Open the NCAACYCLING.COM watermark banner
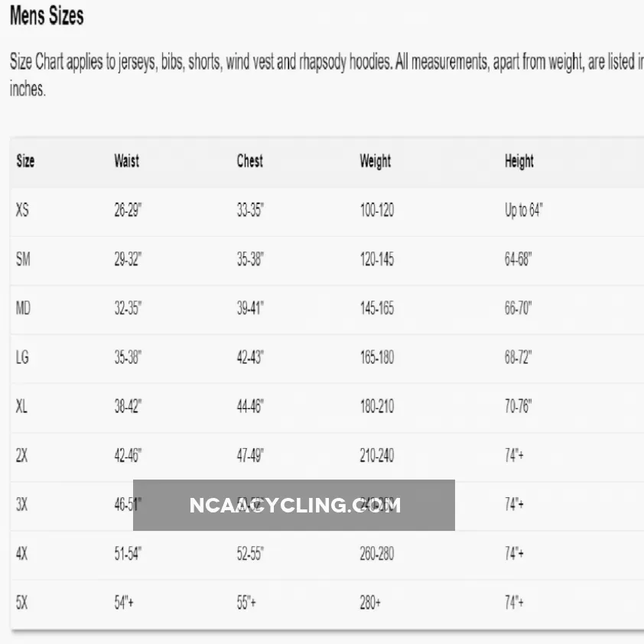 point(294,505)
